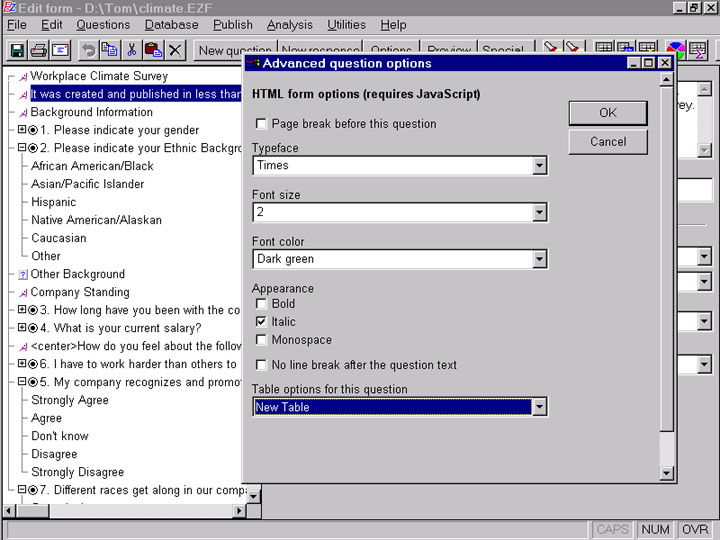
Task: Click OK in Advanced question options
Action: (x=608, y=113)
